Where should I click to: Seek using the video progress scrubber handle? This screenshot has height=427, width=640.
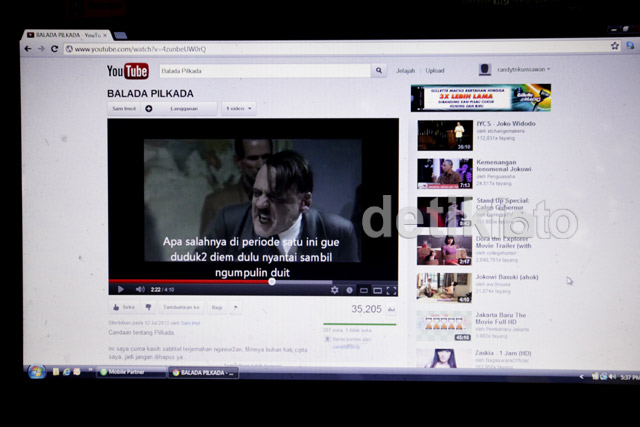272,281
